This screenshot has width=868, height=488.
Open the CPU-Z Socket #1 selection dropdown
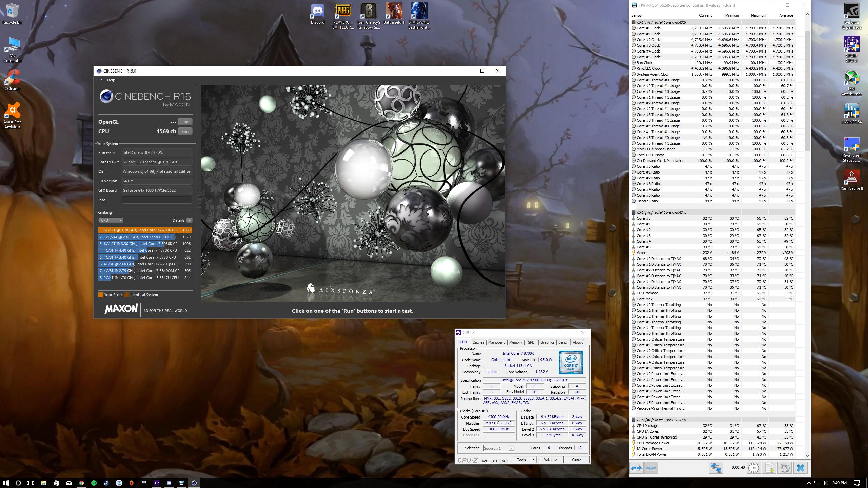(x=498, y=448)
